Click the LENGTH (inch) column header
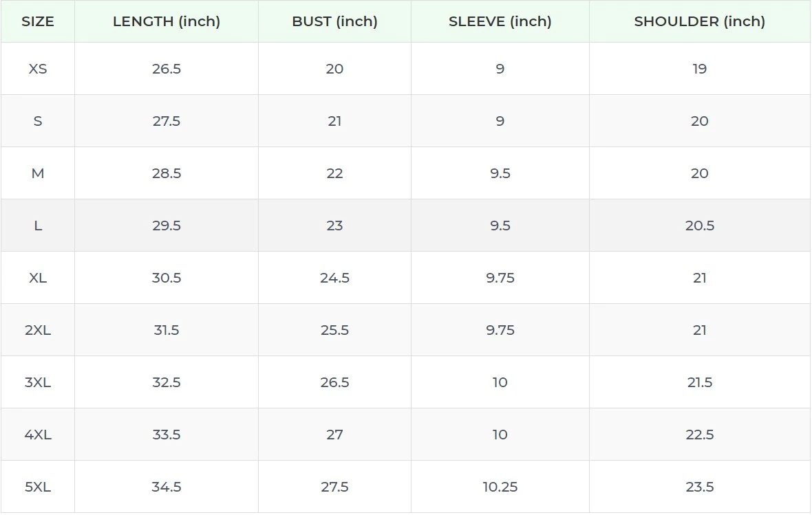Screen dimensions: 812x515 point(167,21)
